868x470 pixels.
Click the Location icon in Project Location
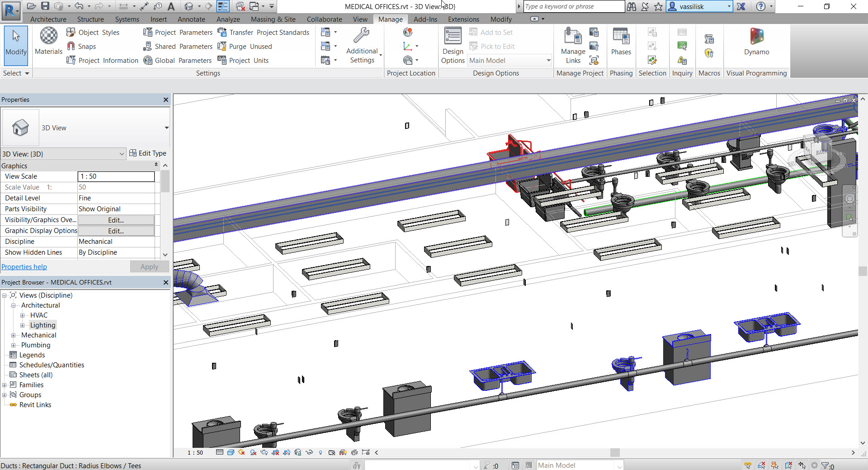tap(408, 32)
